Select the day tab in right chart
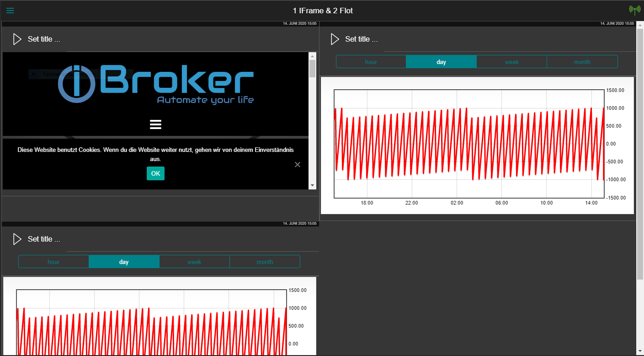Viewport: 644px width, 356px height. pos(442,62)
